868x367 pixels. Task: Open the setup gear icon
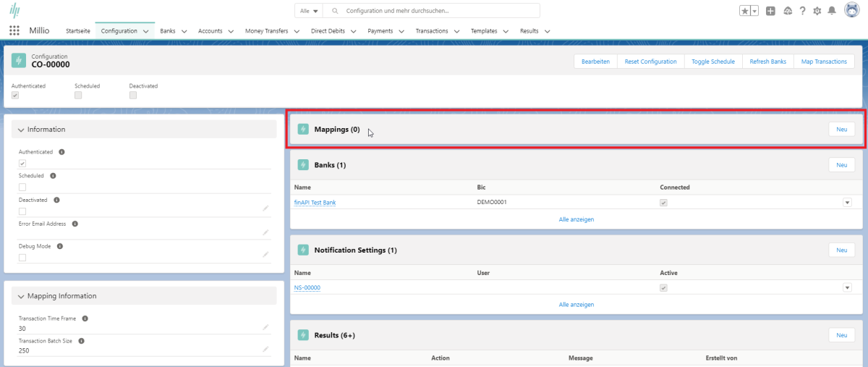click(x=817, y=11)
